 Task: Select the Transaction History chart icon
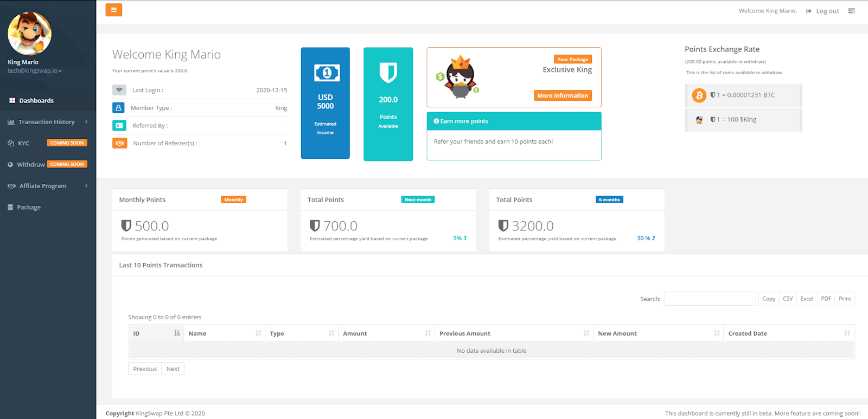[x=11, y=122]
